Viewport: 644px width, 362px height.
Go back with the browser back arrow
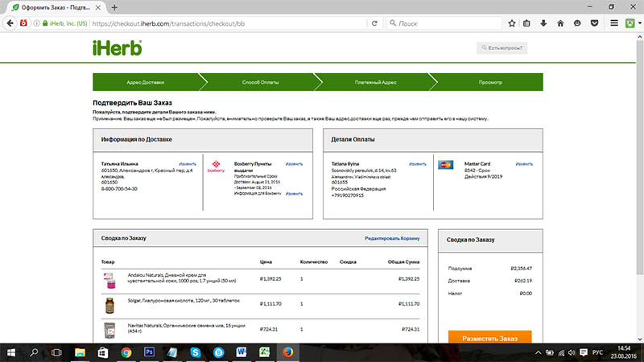pyautogui.click(x=10, y=23)
